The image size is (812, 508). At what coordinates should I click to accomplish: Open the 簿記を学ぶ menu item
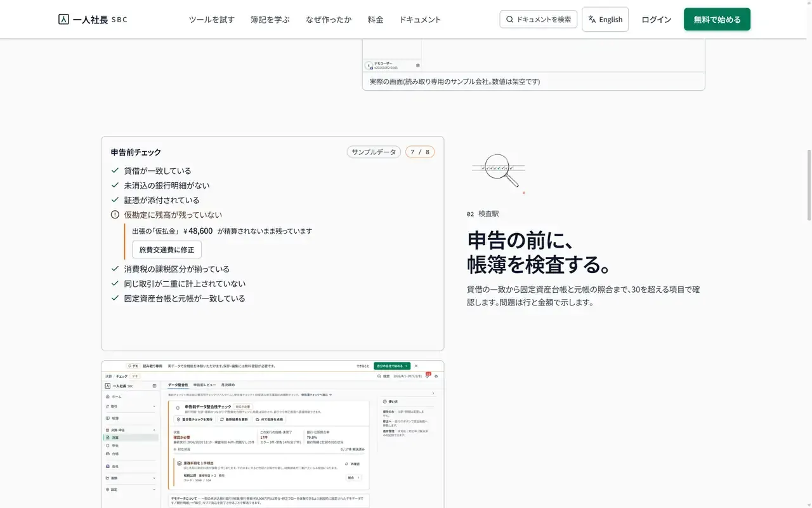270,19
